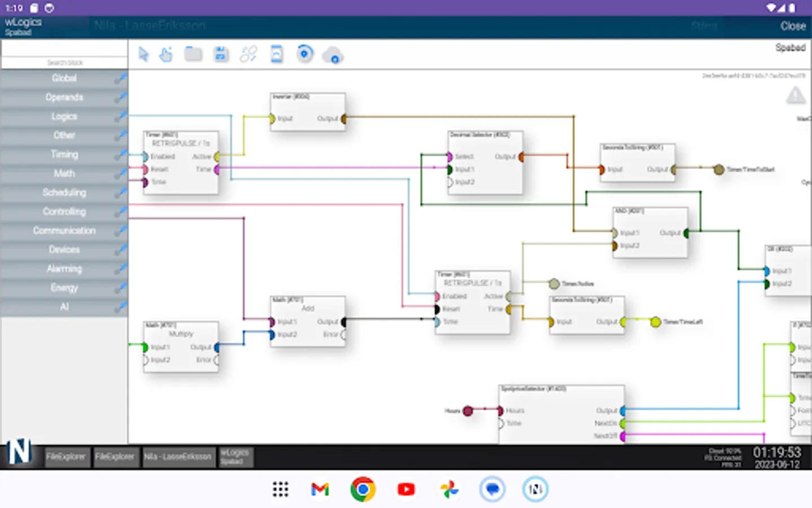Click the 2023-06-12 date in taskbar
Screen dimensions: 812x508
[777, 465]
